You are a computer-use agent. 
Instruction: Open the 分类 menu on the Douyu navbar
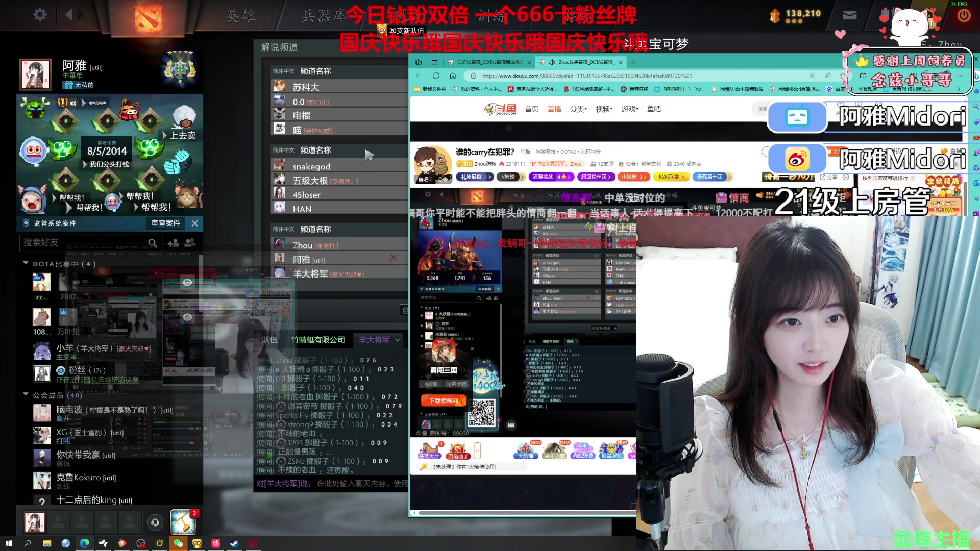578,109
